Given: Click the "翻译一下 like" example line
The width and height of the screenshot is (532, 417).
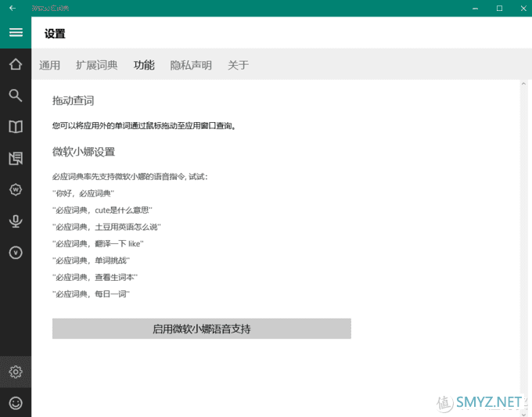Looking at the screenshot, I should click(x=98, y=243).
